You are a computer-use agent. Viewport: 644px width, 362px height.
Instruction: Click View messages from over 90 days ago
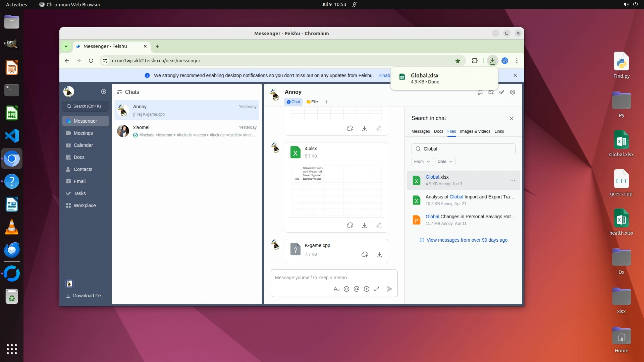467,240
